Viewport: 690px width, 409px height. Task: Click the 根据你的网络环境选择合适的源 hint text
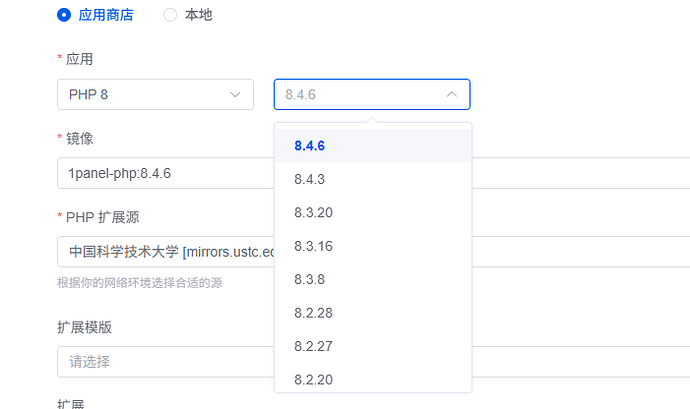(x=139, y=283)
